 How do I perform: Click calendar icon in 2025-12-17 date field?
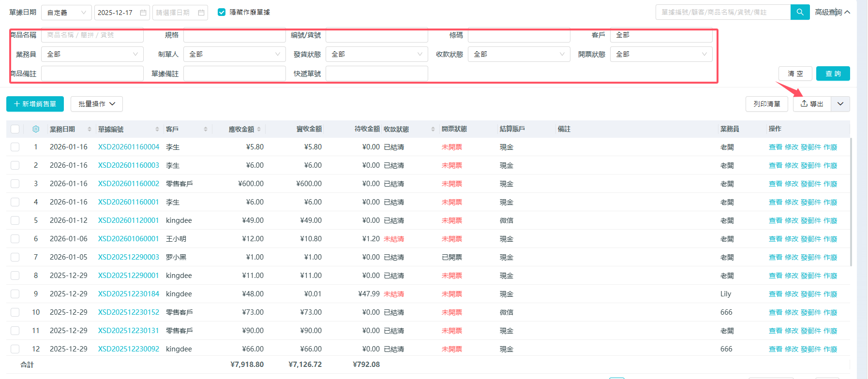(143, 13)
